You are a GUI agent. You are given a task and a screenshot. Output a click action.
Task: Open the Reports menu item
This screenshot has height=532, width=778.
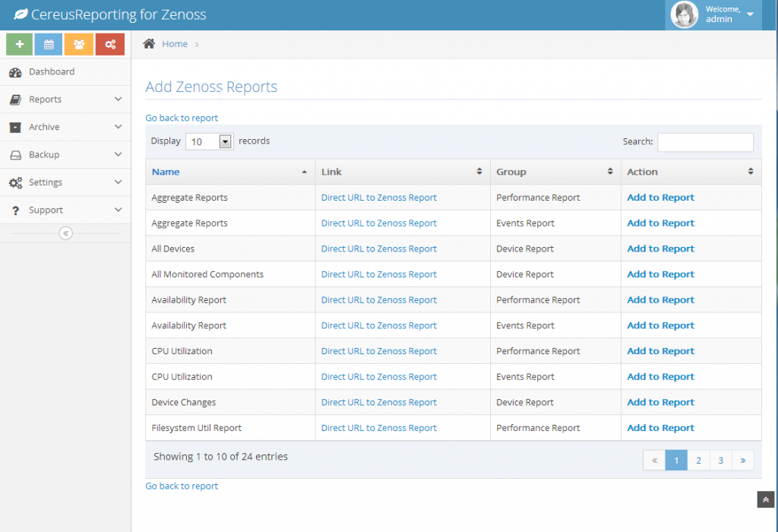(65, 100)
